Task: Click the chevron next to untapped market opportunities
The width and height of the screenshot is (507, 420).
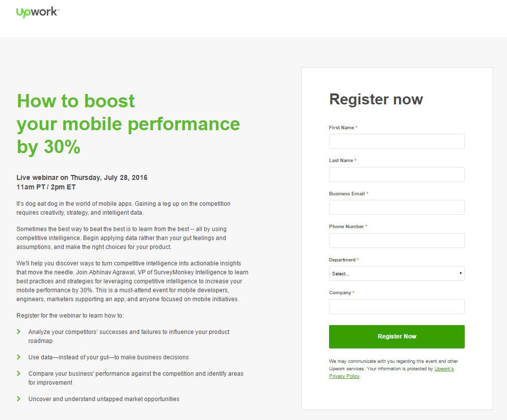Action: point(19,399)
